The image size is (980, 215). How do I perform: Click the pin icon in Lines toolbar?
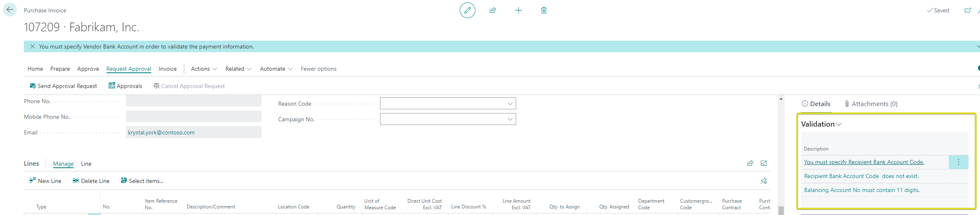point(764,181)
